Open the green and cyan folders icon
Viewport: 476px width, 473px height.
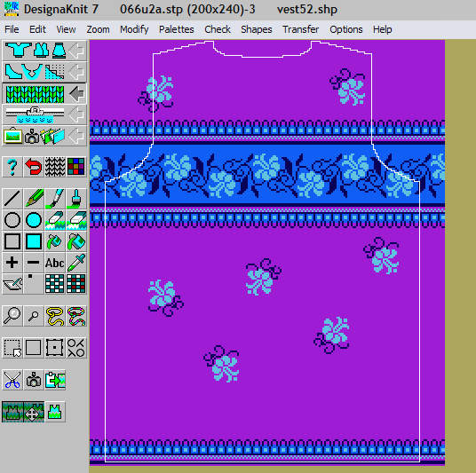click(x=52, y=137)
